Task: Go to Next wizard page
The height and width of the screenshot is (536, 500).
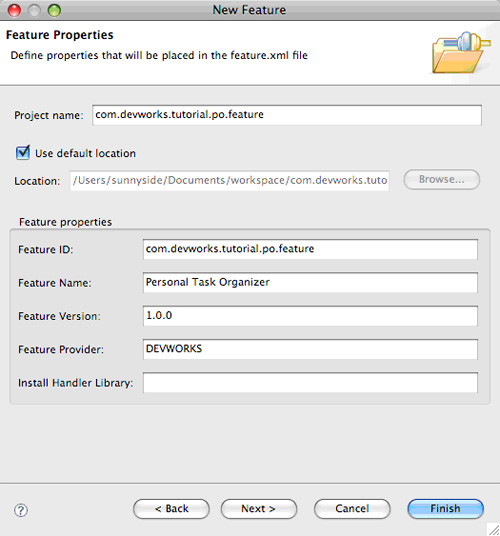Action: 259,509
